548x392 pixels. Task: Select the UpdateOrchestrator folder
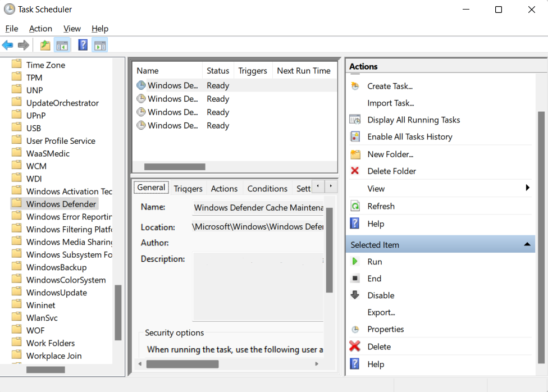(x=62, y=103)
